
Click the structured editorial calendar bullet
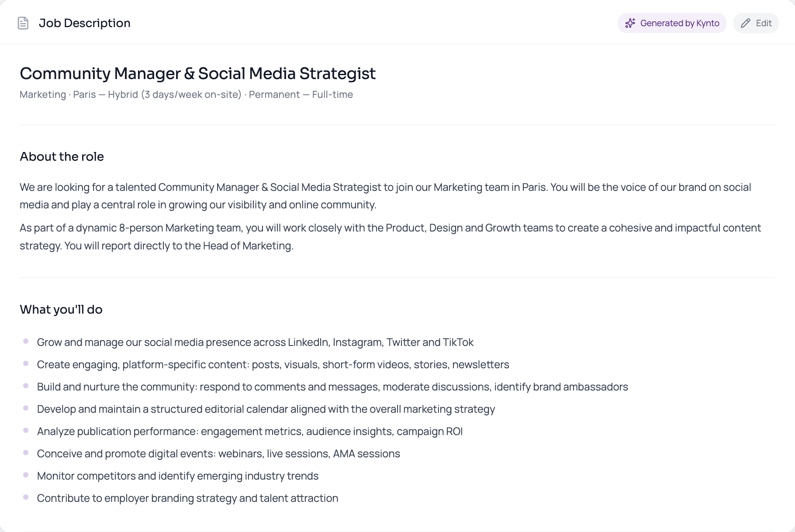click(x=266, y=409)
